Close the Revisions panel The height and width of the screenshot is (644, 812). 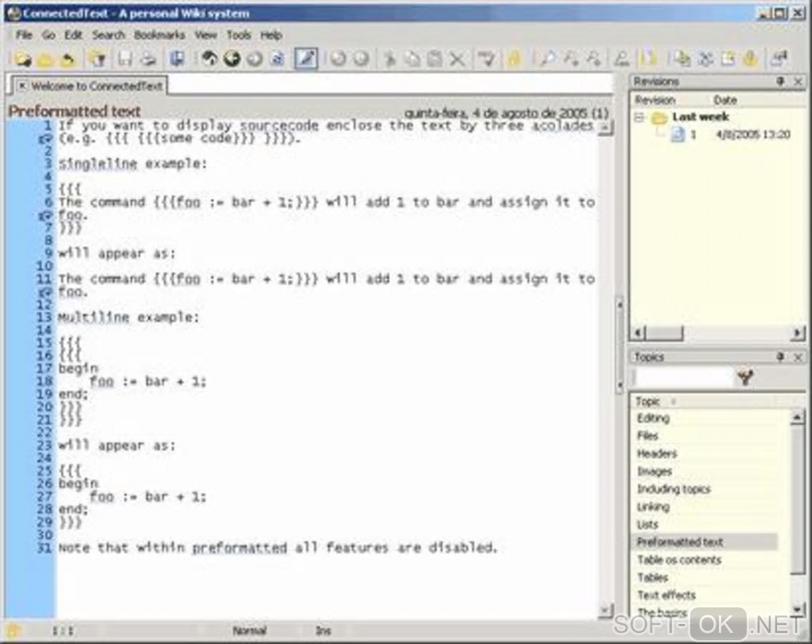[x=798, y=81]
